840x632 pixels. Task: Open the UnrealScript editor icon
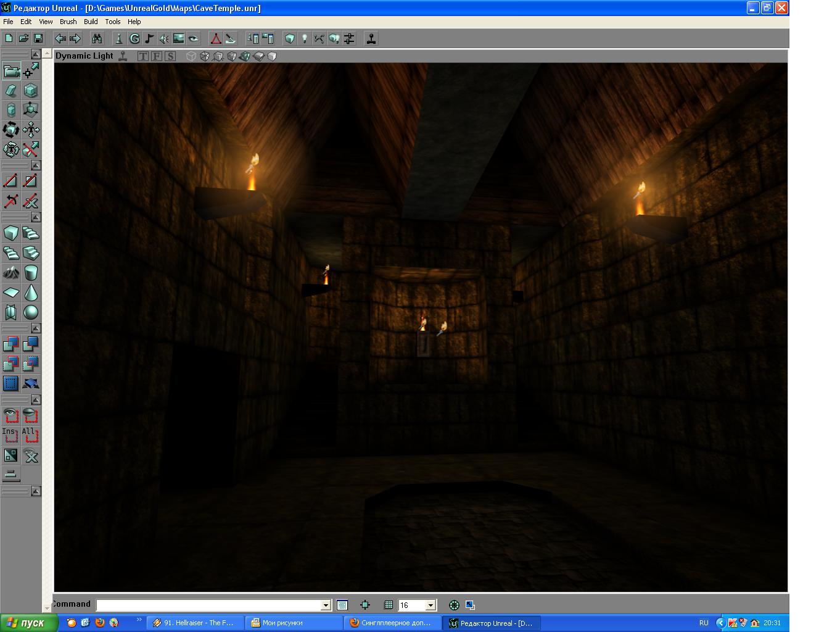tap(231, 38)
